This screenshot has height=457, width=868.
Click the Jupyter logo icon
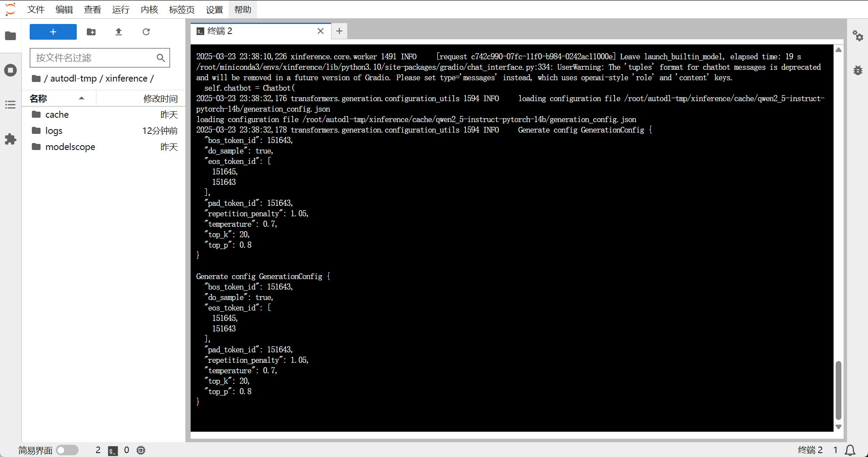[10, 9]
